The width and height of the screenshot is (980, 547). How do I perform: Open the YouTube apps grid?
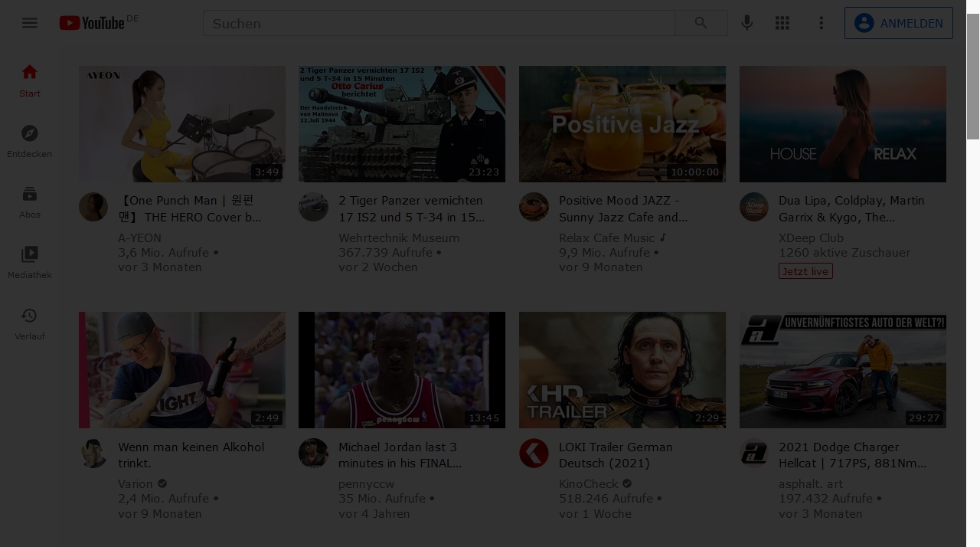click(x=782, y=23)
